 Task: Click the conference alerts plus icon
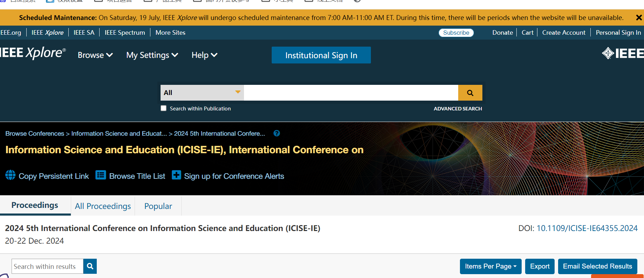point(176,175)
